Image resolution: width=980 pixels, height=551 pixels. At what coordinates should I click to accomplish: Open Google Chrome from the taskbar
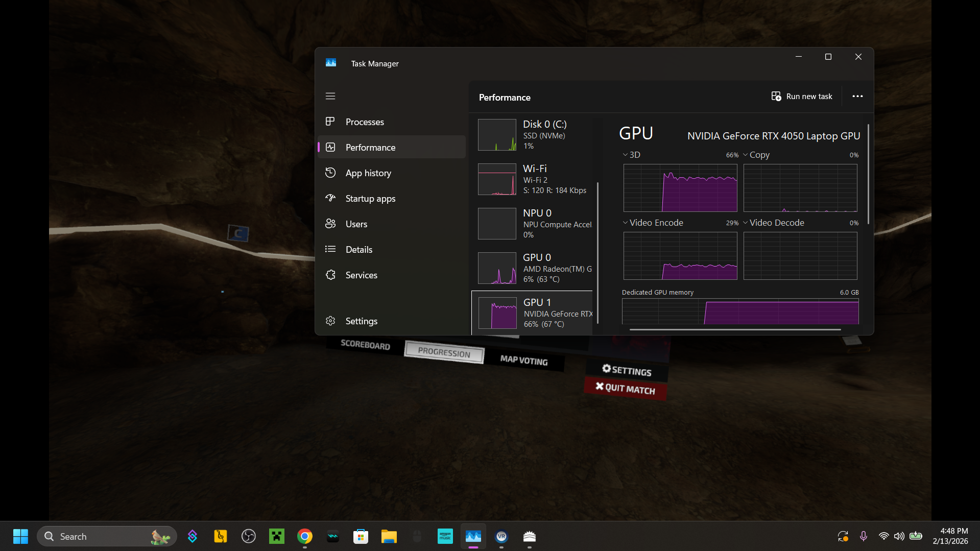click(x=305, y=536)
